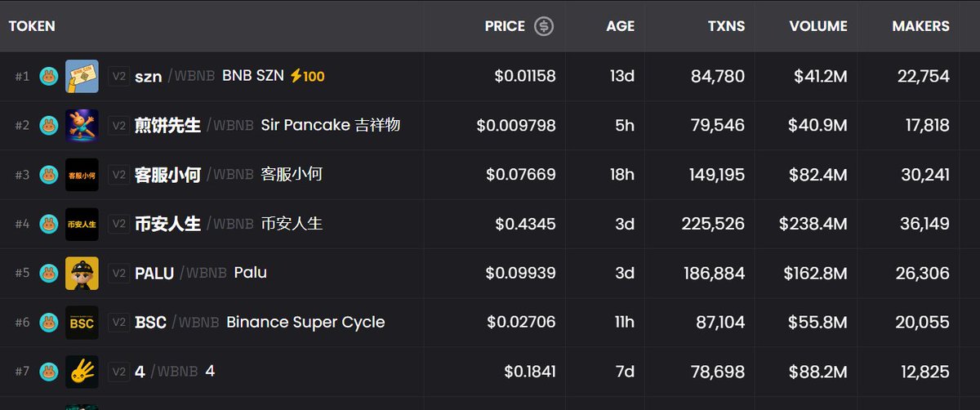Viewport: 980px width, 410px height.
Task: Click the V2 label on BSC row
Action: pyautogui.click(x=119, y=323)
